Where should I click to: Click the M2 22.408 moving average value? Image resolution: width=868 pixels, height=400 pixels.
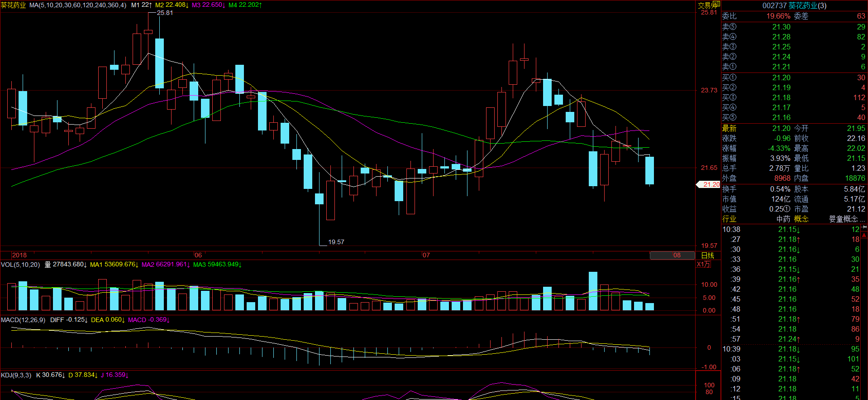[172, 5]
